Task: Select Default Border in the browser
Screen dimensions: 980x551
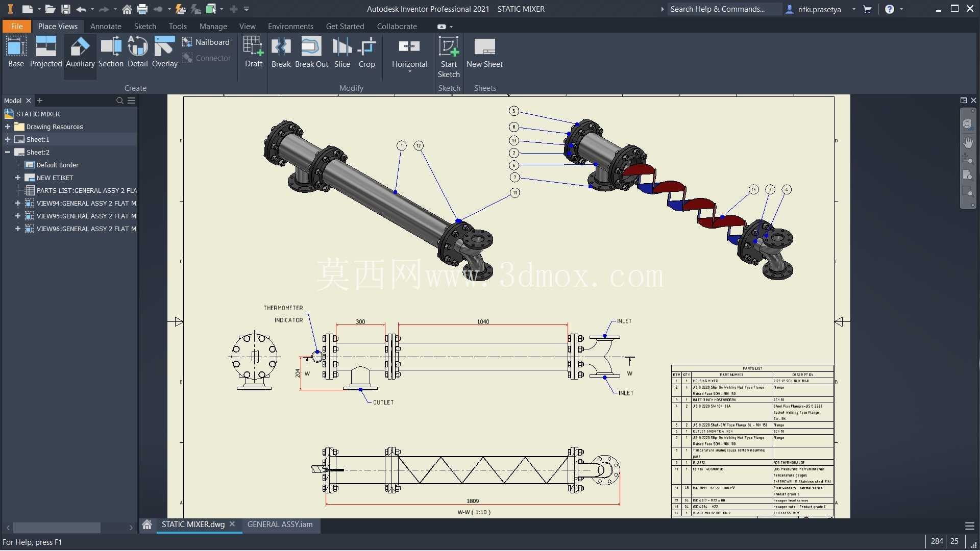Action: pos(57,165)
